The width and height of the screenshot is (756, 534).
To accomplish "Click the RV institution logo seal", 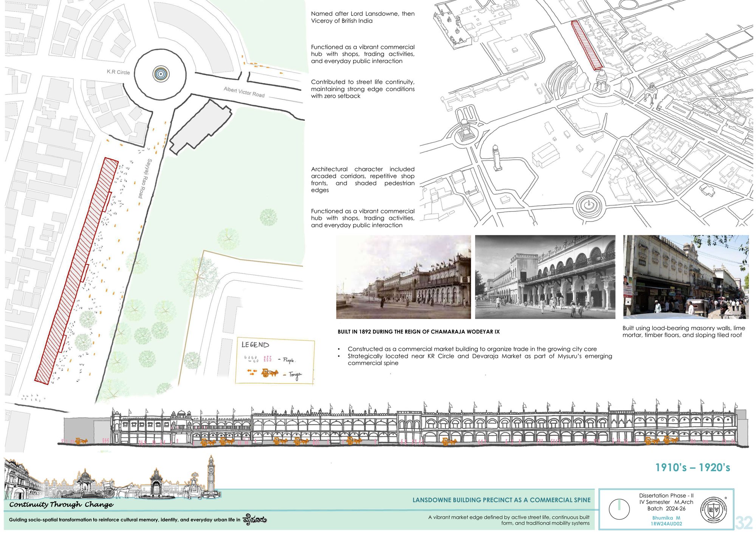I will (x=714, y=510).
